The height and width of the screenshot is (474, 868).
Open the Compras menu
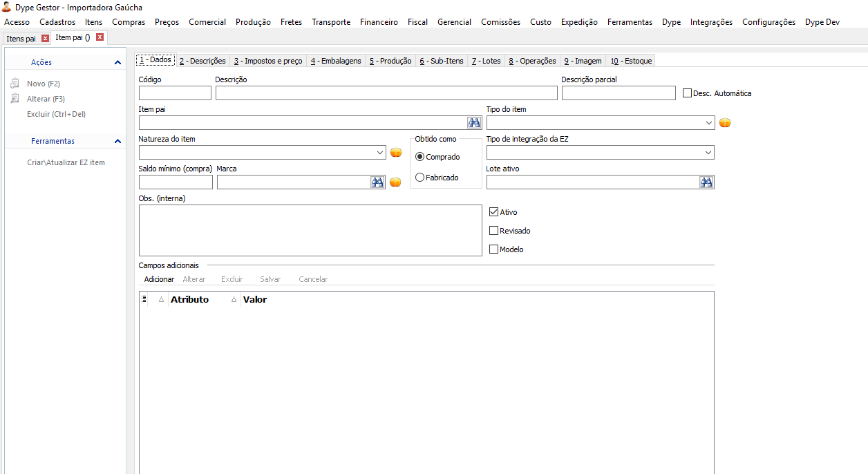click(x=129, y=22)
